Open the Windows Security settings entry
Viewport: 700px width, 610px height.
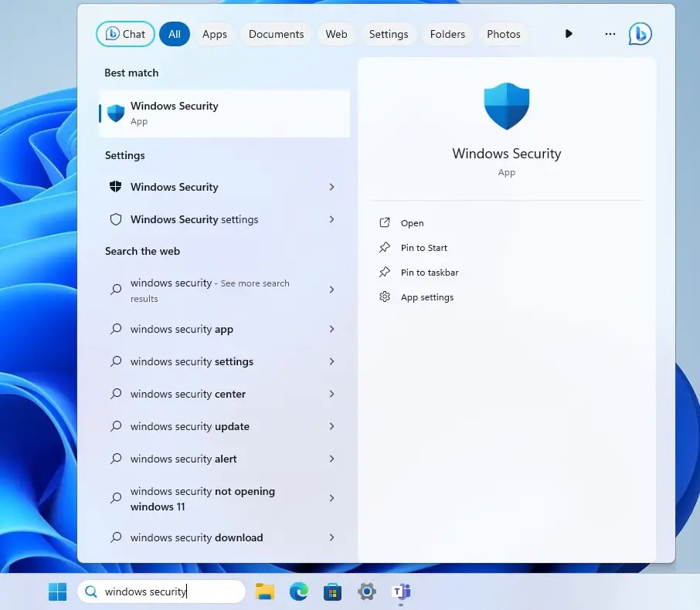coord(225,219)
